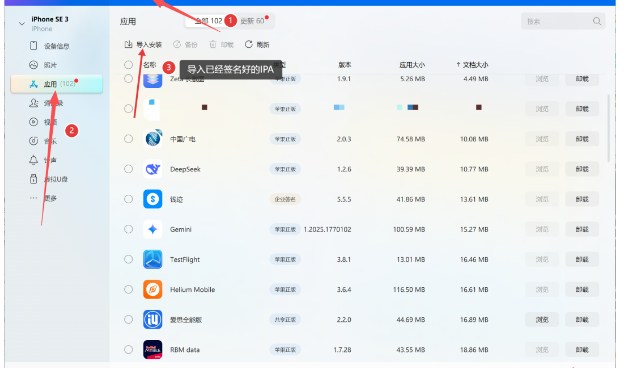The image size is (628, 368).
Task: Uninstall 钱迹 with its 卸载 button
Action: [x=582, y=199]
